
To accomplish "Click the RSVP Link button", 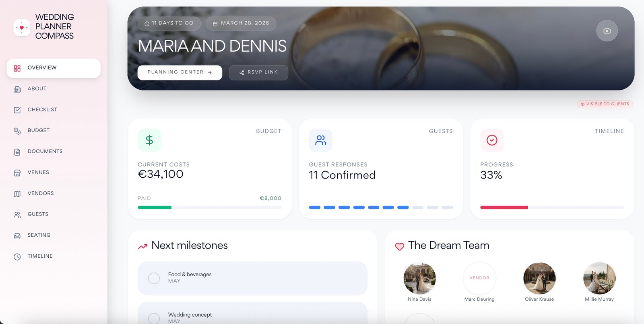I will coord(258,73).
